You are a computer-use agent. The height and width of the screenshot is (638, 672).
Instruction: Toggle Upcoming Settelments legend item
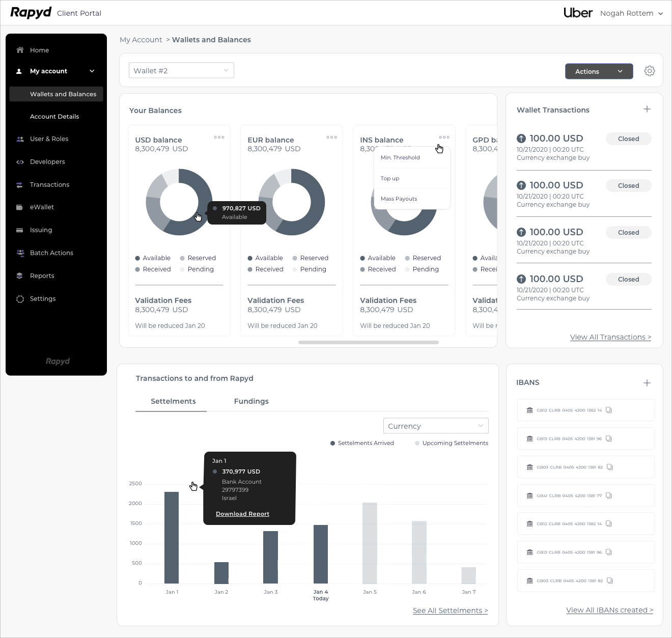point(451,443)
